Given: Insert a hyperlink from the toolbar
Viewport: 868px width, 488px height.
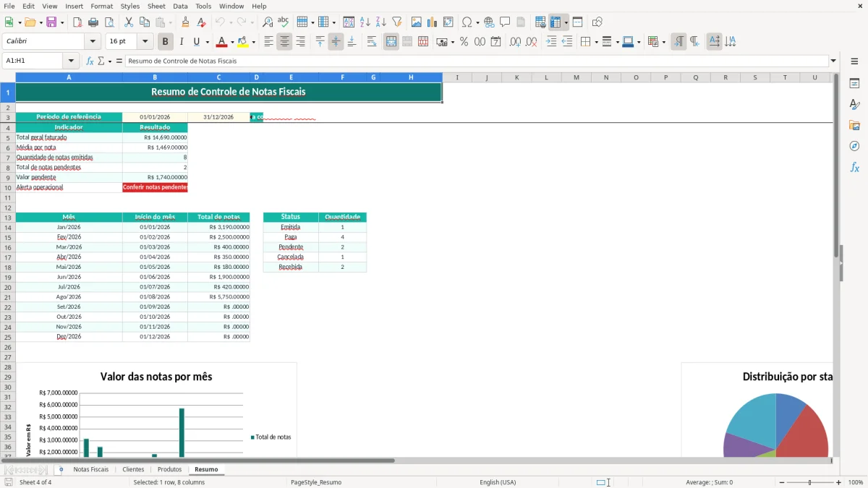Looking at the screenshot, I should tap(489, 22).
